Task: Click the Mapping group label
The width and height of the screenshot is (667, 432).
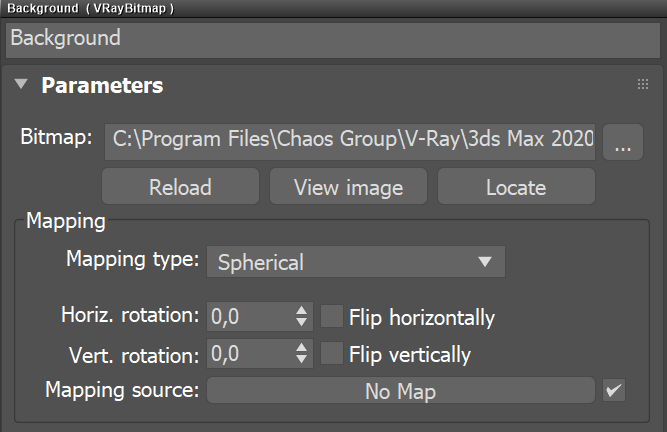Action: (66, 222)
